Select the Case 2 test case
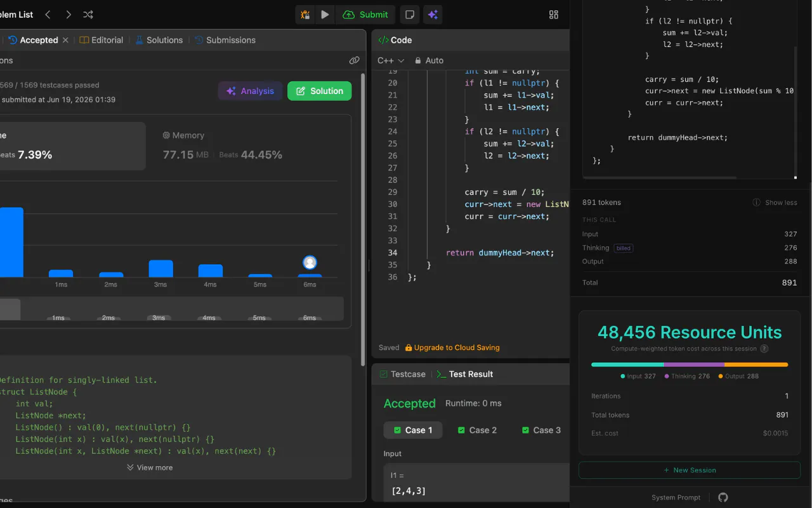The width and height of the screenshot is (812, 508). coord(477,430)
